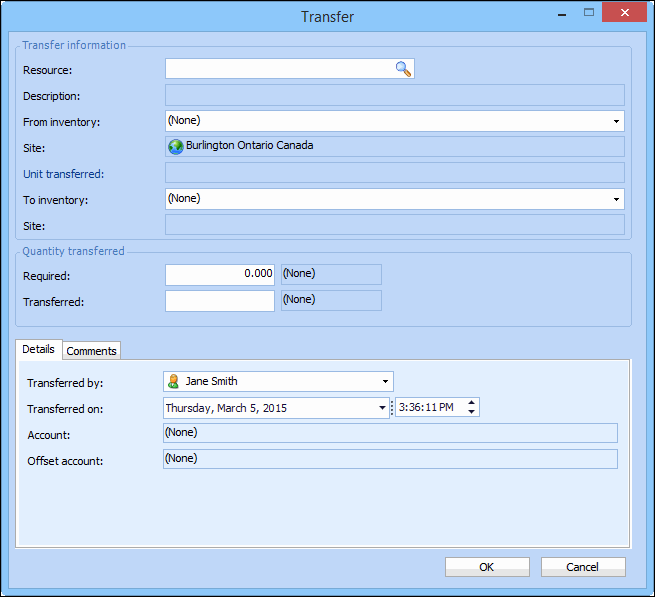The width and height of the screenshot is (655, 597).
Task: Increase the transfer time with up arrow
Action: pyautogui.click(x=471, y=403)
